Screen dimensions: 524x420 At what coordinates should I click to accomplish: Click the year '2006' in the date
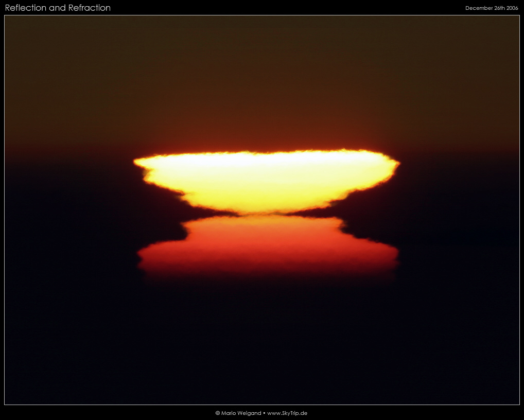pos(512,8)
